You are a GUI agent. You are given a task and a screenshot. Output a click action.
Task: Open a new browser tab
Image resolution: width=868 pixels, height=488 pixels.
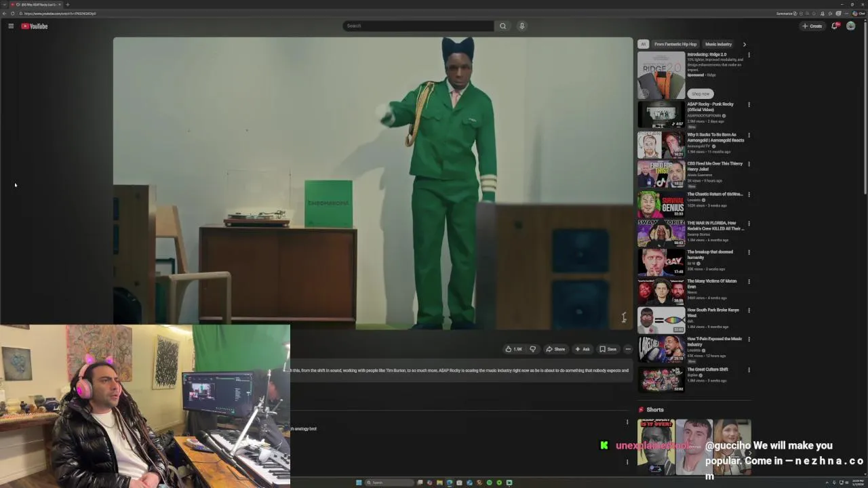pos(67,5)
